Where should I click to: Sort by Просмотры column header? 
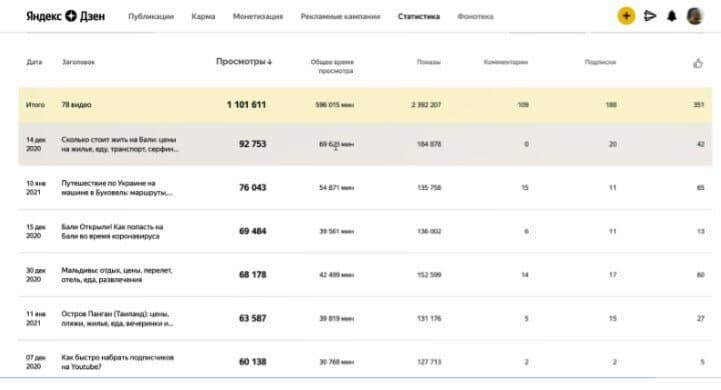click(x=244, y=62)
